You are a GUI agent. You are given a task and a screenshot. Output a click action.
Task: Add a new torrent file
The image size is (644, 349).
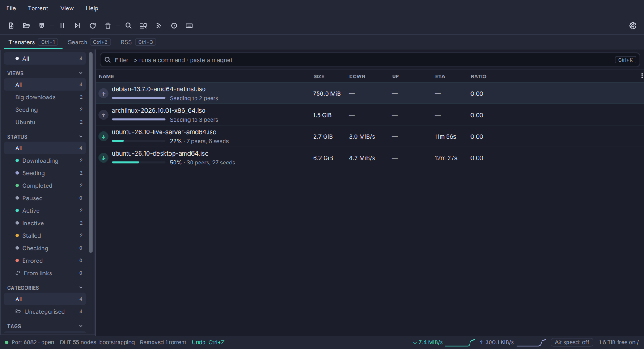(x=11, y=25)
